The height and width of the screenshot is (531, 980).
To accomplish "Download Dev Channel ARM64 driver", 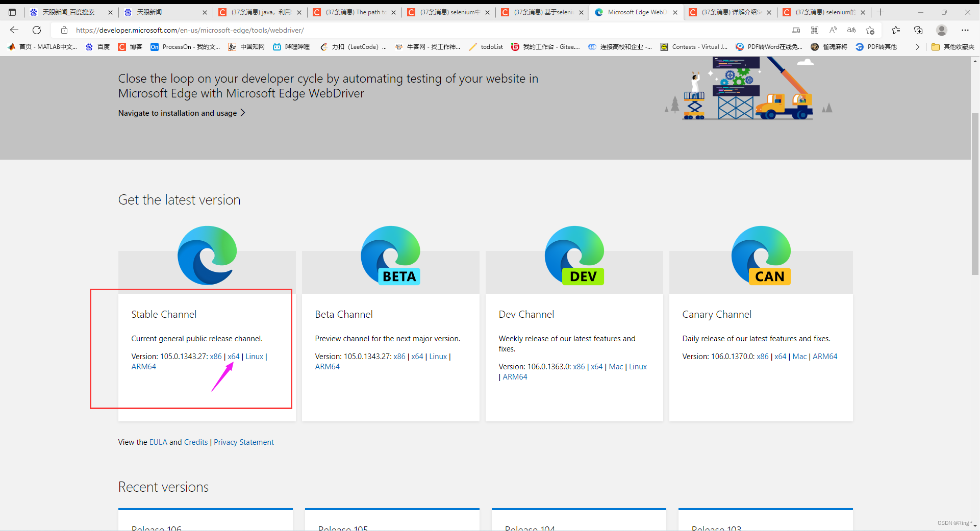I will [515, 377].
